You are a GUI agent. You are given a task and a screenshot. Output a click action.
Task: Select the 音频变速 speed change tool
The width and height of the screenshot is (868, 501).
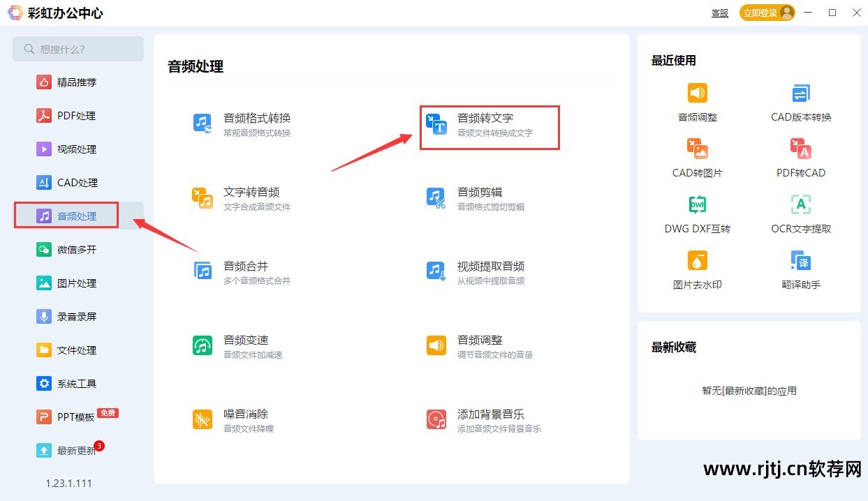tap(245, 347)
